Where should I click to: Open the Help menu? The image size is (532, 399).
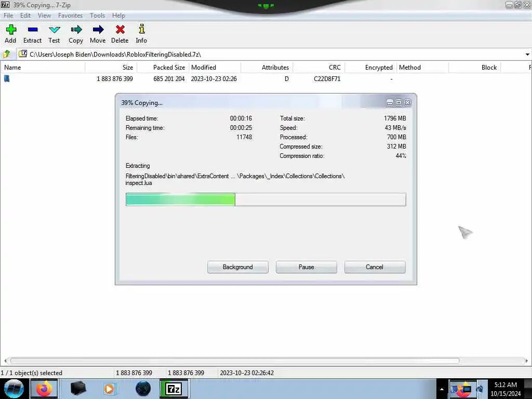click(118, 15)
